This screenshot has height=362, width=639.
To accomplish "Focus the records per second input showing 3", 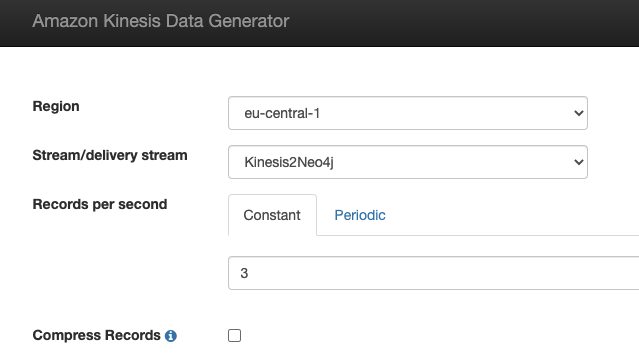I will pos(434,273).
